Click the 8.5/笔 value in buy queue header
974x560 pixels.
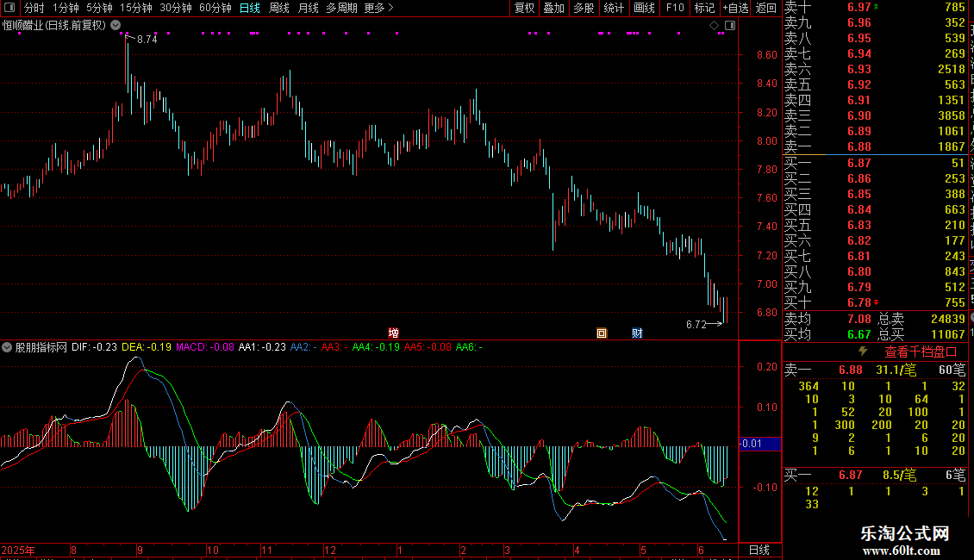[900, 475]
